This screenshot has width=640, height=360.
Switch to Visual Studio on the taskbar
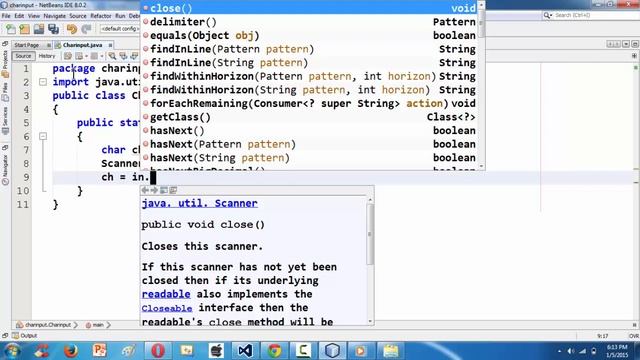point(245,351)
